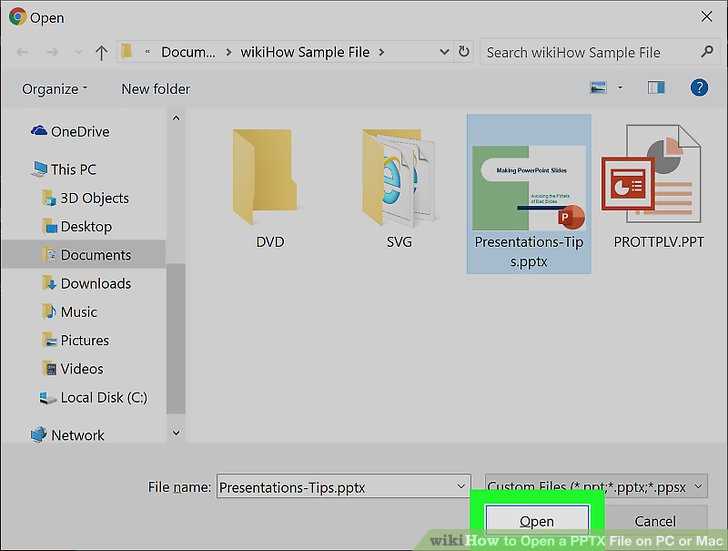Click the Music folder icon
Image resolution: width=728 pixels, height=551 pixels.
[x=49, y=311]
